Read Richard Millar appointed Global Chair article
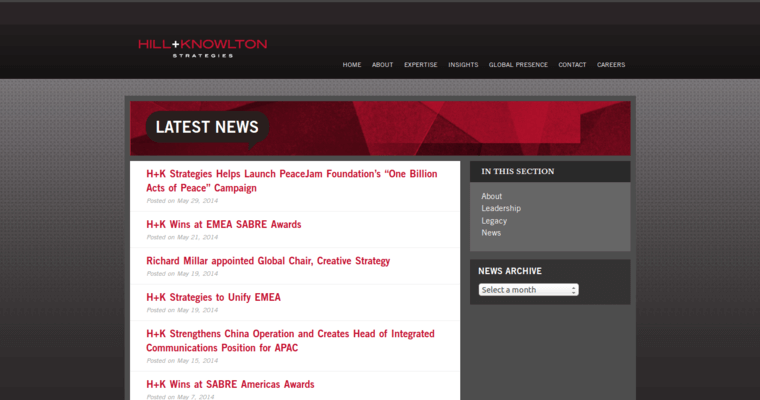Image resolution: width=760 pixels, height=400 pixels. click(x=268, y=261)
